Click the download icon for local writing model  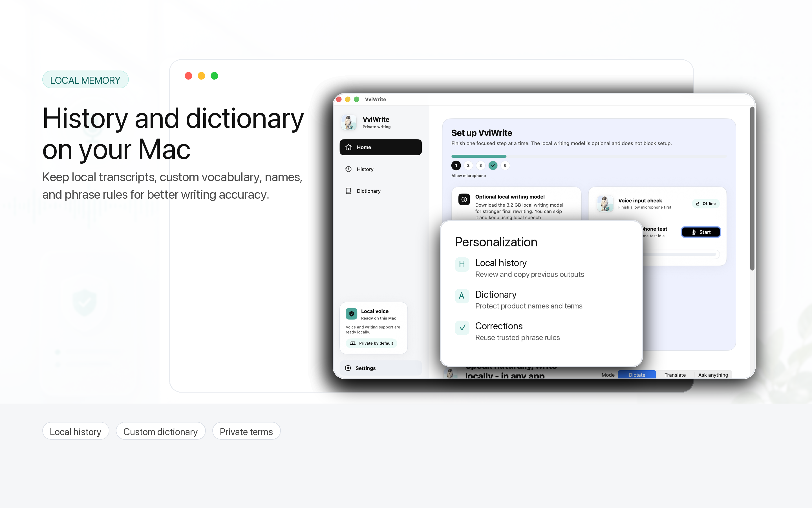(x=464, y=199)
